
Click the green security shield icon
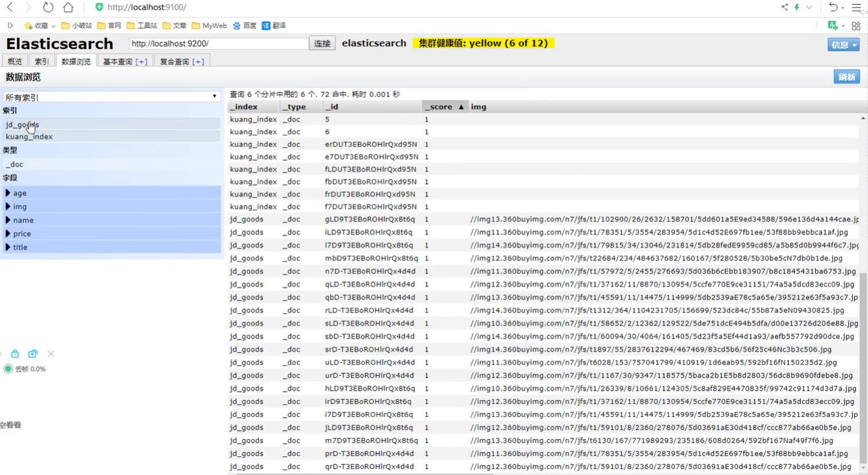point(100,7)
